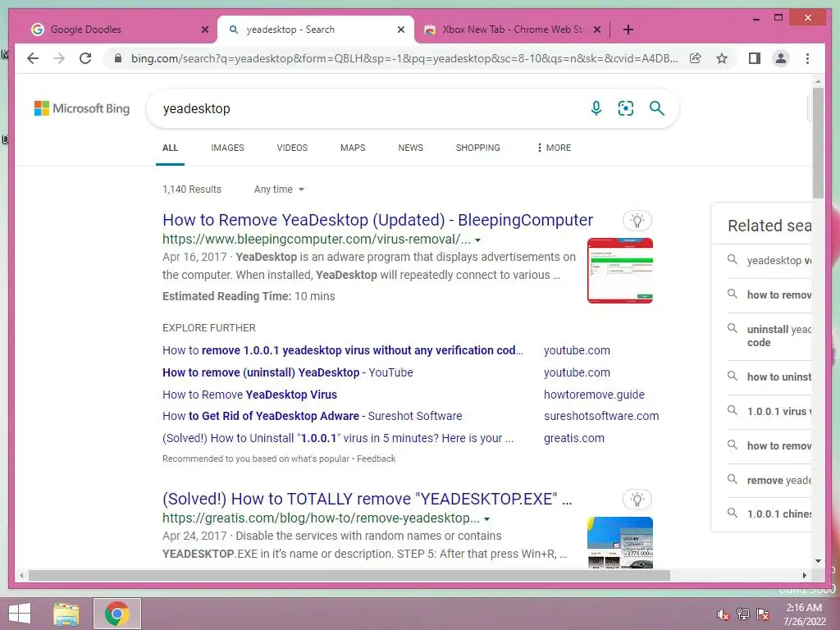Share this page icon in address bar
This screenshot has width=840, height=630.
click(696, 58)
